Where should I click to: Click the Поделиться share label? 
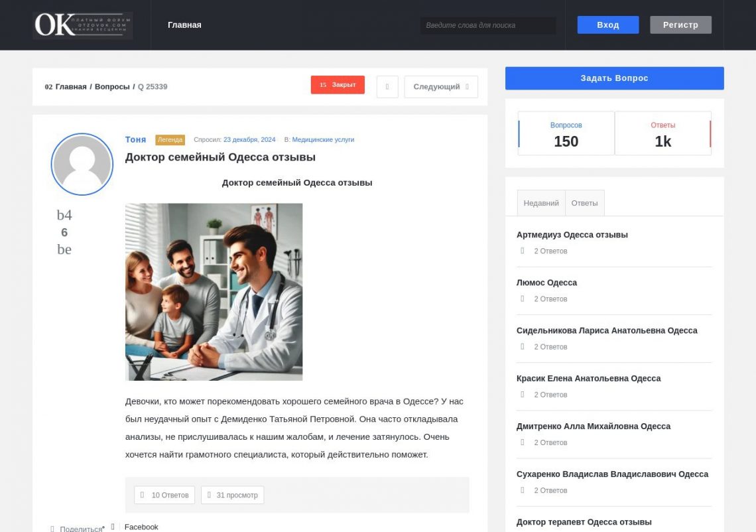(80, 529)
